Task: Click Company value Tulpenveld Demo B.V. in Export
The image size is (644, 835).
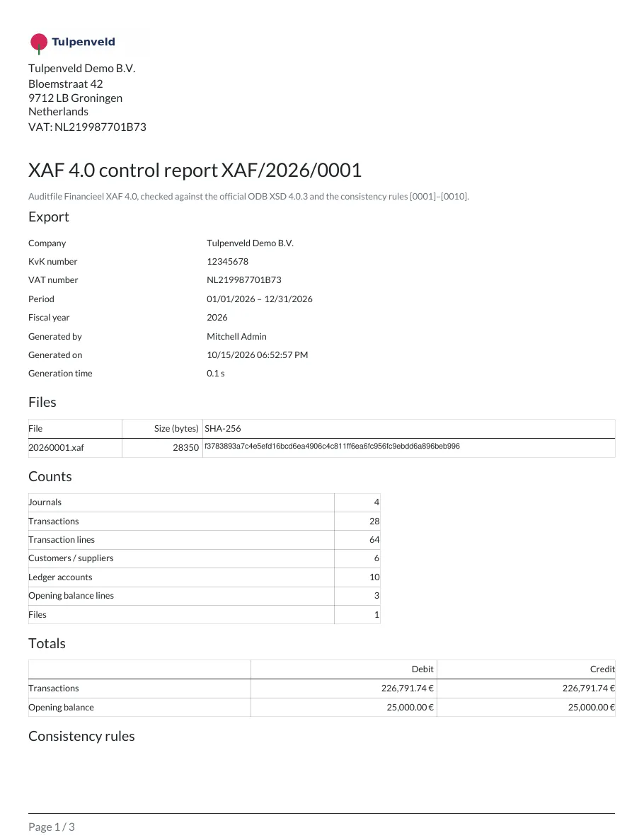Action: click(x=250, y=243)
